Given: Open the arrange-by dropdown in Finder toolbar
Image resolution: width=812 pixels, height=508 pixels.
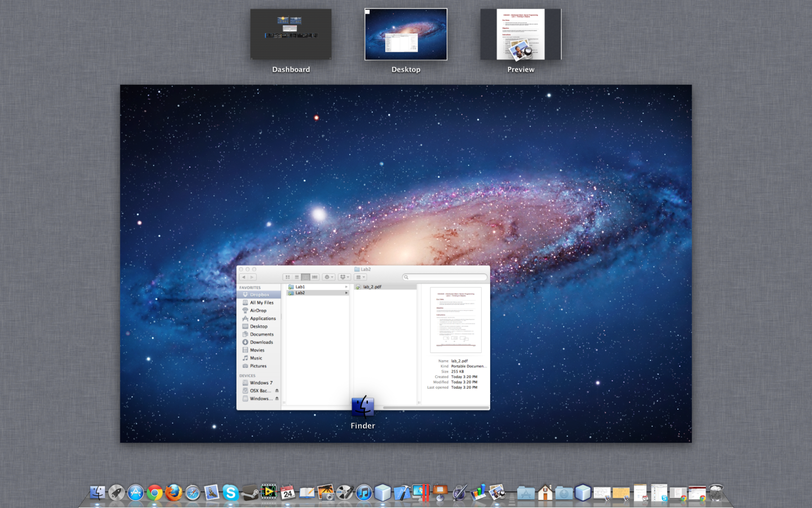Looking at the screenshot, I should pos(360,277).
